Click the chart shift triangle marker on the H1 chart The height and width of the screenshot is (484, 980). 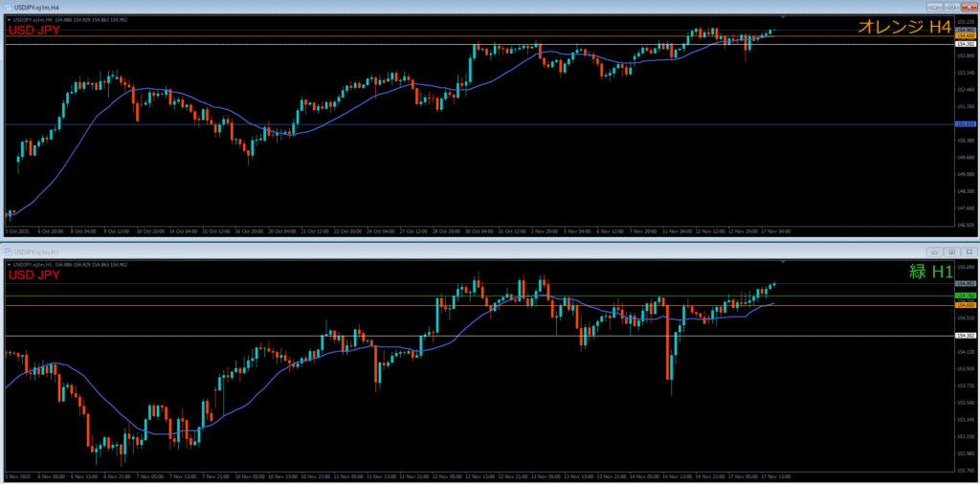(783, 261)
